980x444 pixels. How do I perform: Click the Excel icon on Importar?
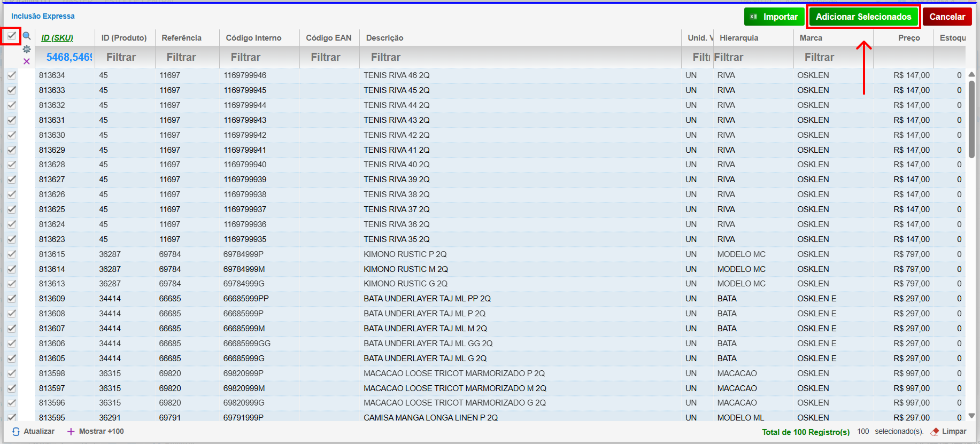pos(753,17)
